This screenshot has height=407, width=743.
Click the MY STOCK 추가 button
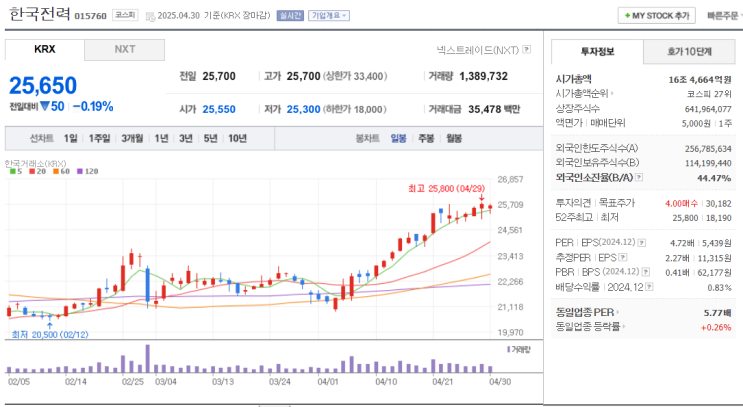pos(656,16)
